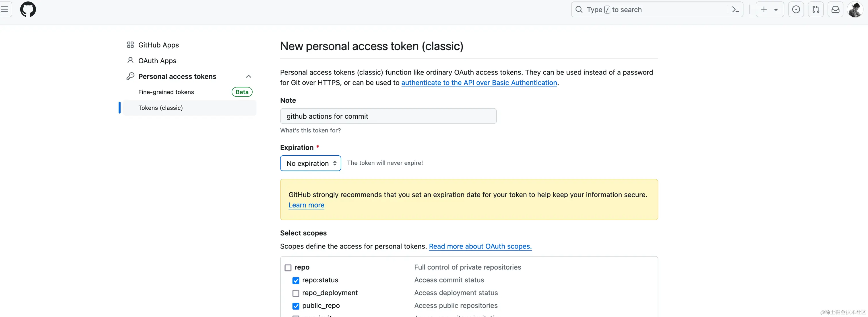
Task: Open the GitHub homepage logo
Action: pyautogui.click(x=28, y=9)
